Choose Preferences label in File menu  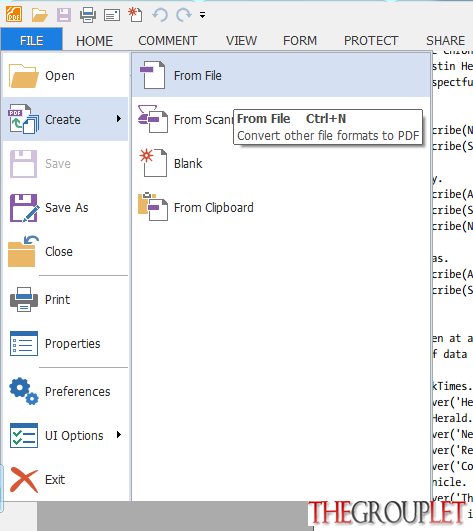pyautogui.click(x=78, y=391)
